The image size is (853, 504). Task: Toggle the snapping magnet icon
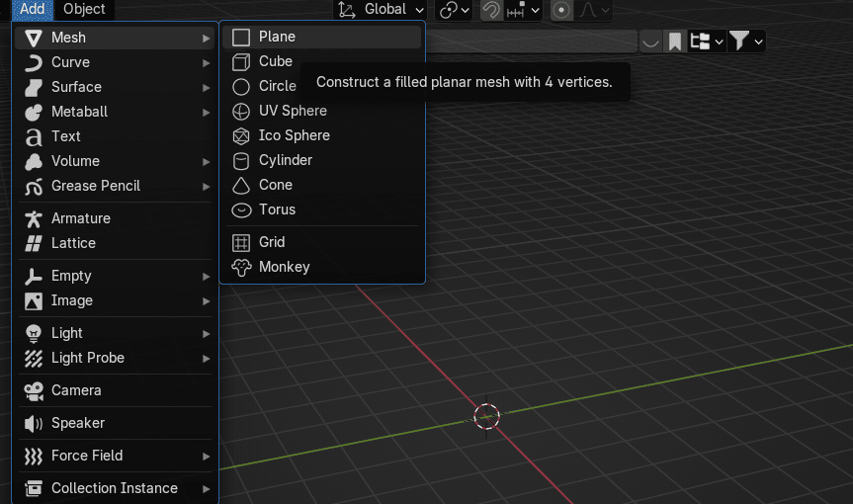point(490,10)
